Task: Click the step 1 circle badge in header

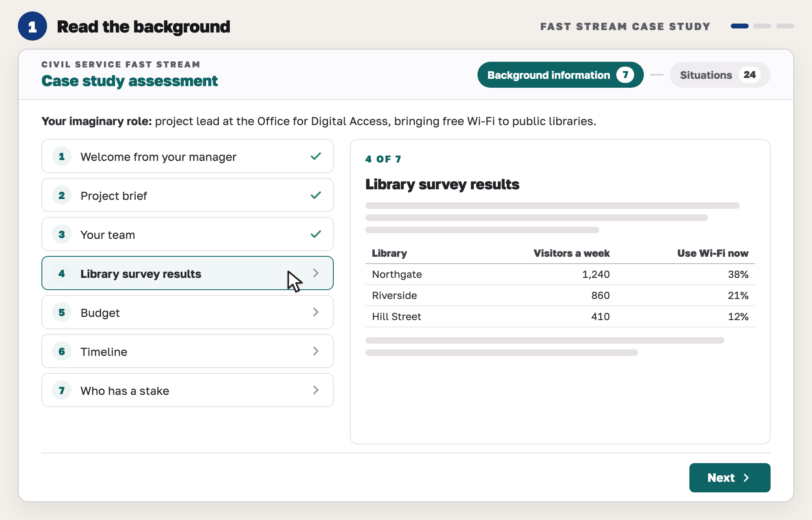Action: tap(32, 26)
